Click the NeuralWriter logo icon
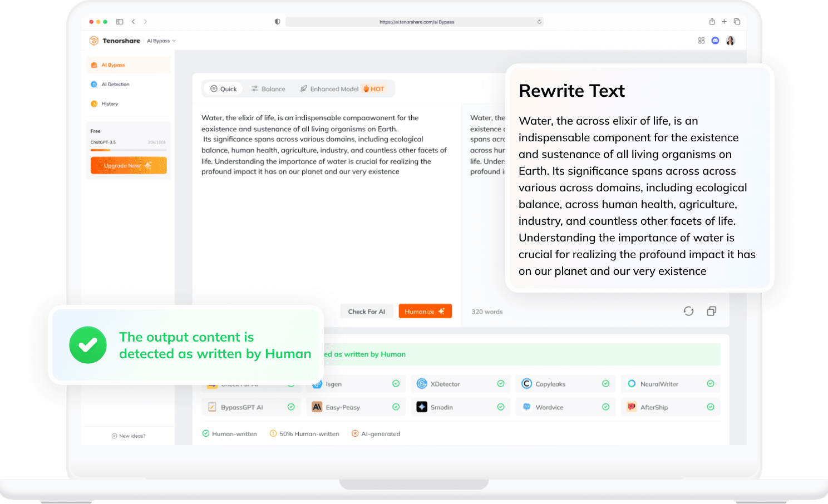Screen dimensions: 828x504 pyautogui.click(x=632, y=384)
